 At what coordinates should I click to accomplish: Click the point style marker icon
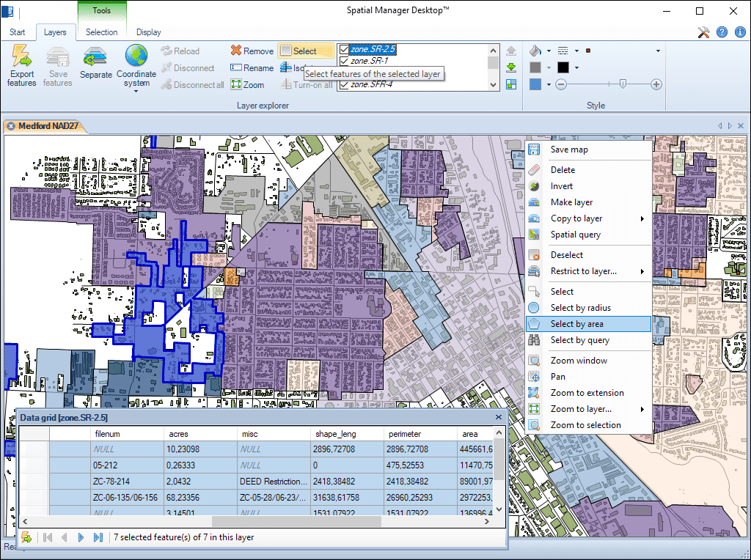(x=588, y=51)
